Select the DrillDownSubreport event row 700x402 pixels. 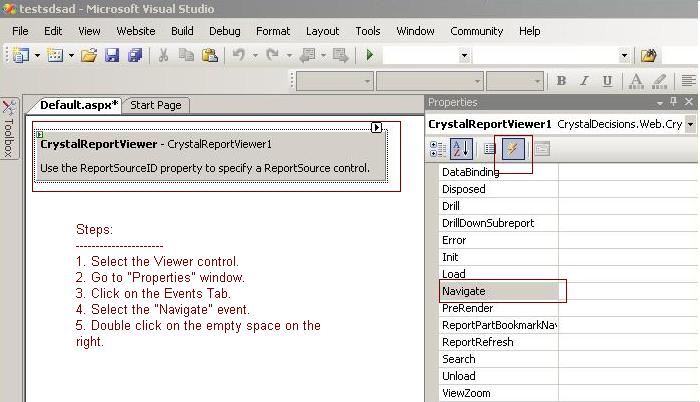point(499,223)
